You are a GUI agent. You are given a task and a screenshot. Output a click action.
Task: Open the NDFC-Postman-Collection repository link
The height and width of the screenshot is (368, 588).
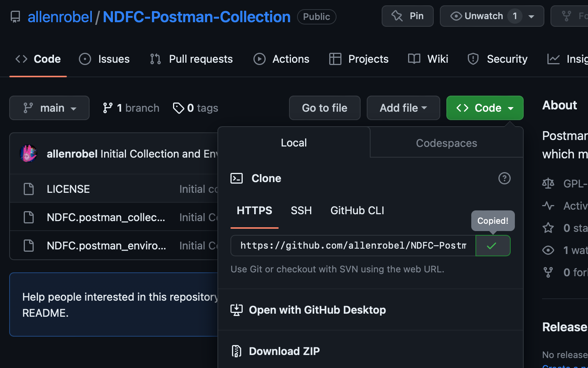point(196,17)
